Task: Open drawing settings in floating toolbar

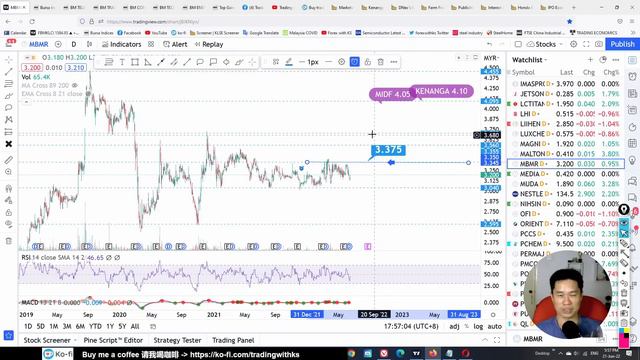Action: point(341,62)
